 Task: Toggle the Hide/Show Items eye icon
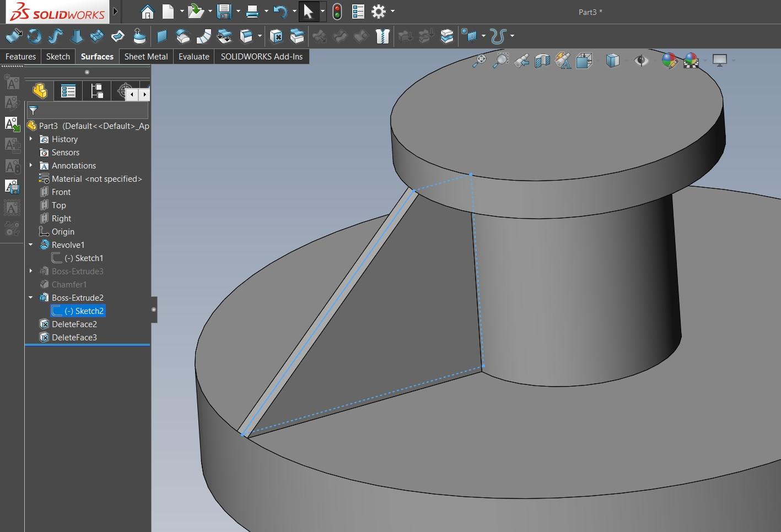point(641,61)
